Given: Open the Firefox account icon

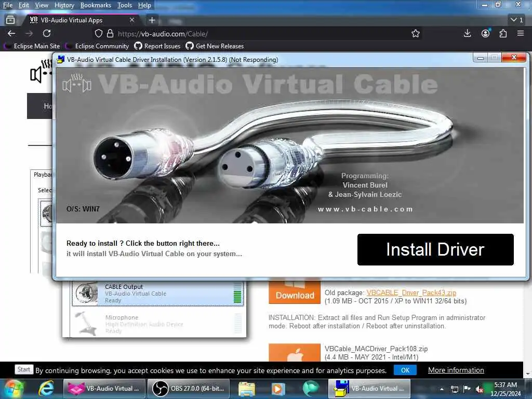Looking at the screenshot, I should click(x=486, y=33).
